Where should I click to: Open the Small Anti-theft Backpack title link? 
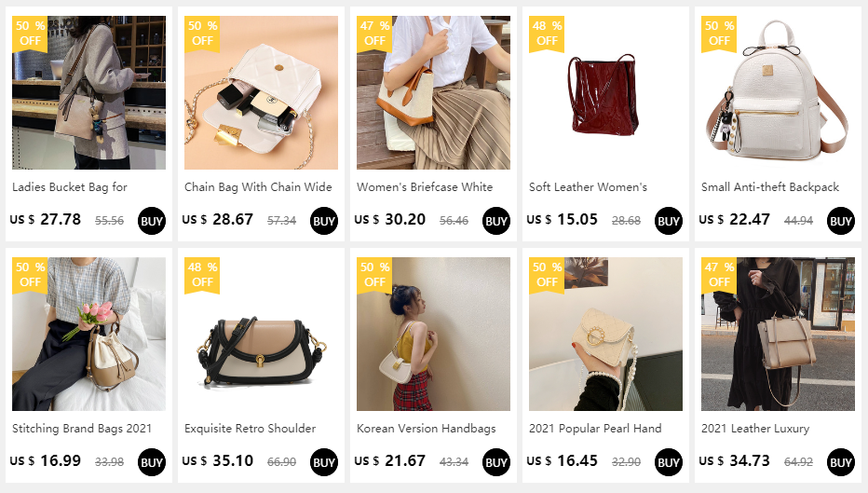pos(770,187)
